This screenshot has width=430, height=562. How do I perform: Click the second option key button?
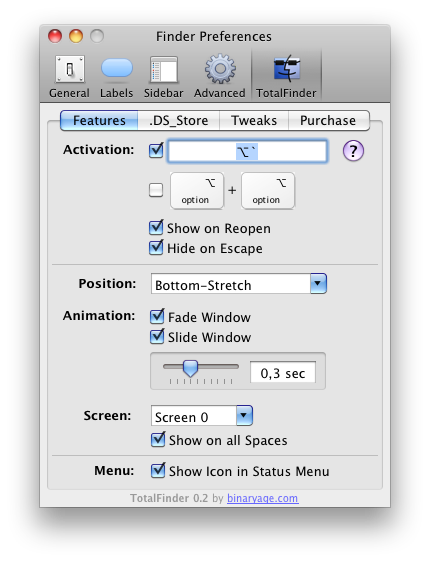(268, 190)
